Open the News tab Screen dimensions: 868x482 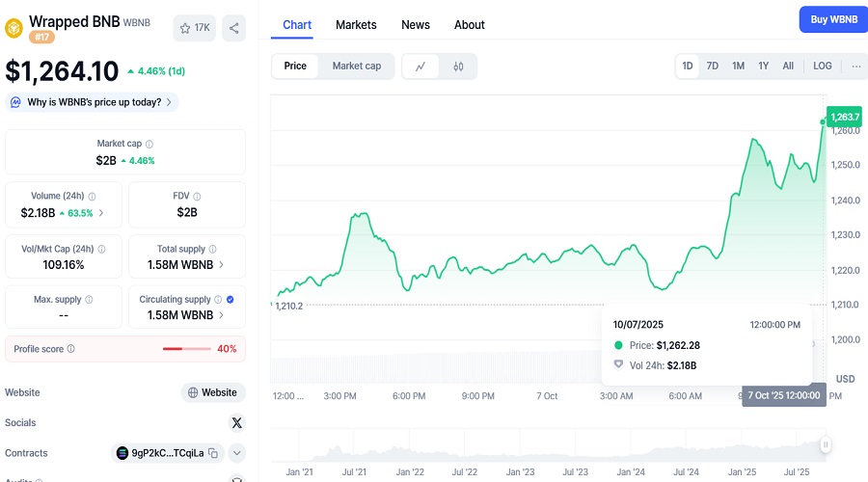click(x=416, y=25)
